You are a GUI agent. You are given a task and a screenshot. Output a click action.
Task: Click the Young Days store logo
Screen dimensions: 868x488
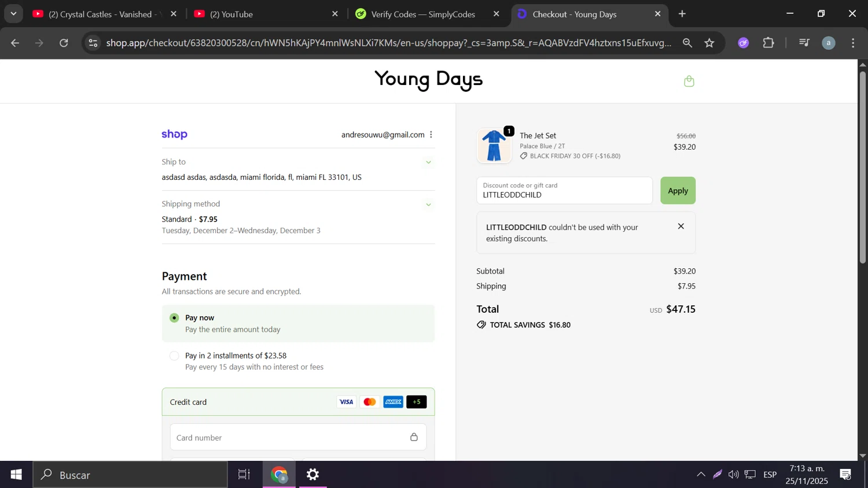tap(429, 80)
